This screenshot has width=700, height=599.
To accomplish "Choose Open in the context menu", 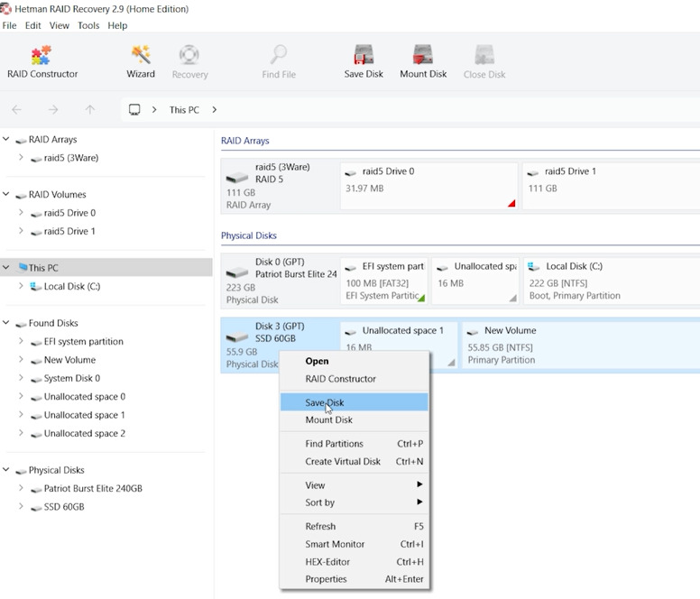I will tap(354, 361).
